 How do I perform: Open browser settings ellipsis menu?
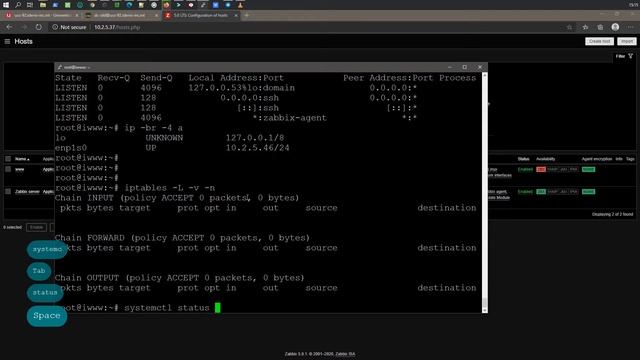[630, 27]
